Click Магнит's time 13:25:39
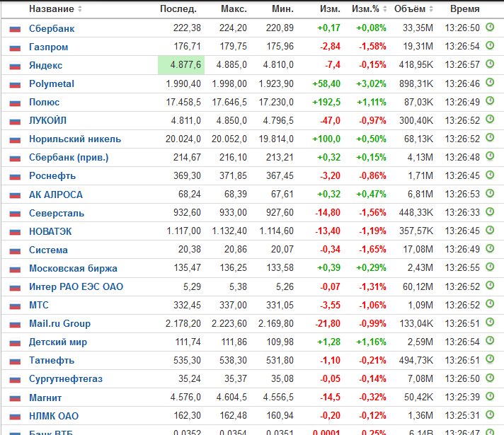This screenshot has height=435, width=504. click(x=462, y=397)
